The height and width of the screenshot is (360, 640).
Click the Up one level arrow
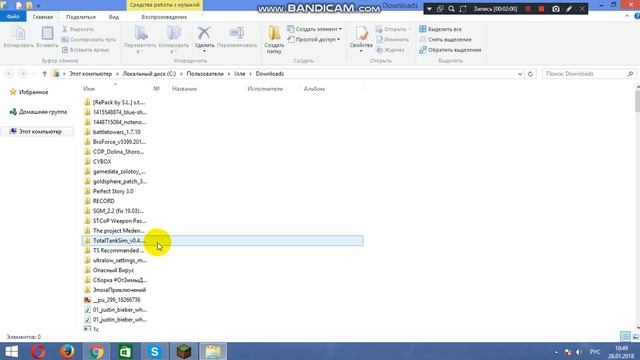44,74
